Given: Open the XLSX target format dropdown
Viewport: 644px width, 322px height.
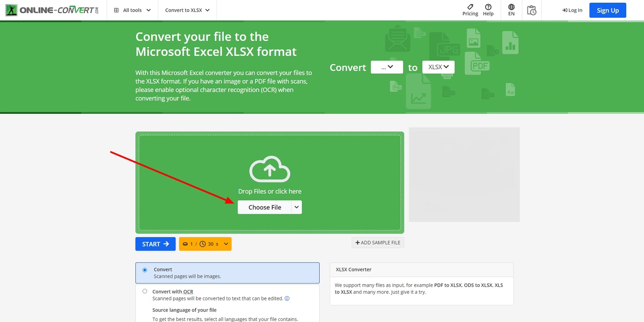Looking at the screenshot, I should point(438,67).
